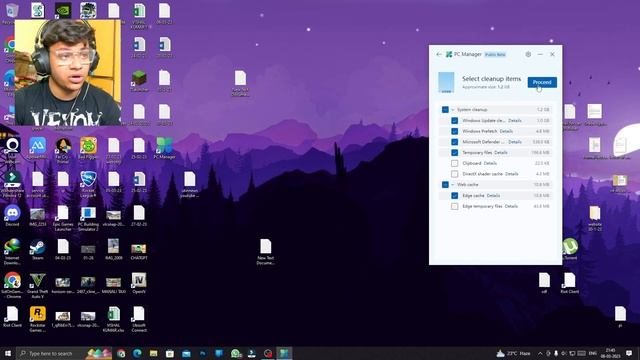Viewport: 640px width, 360px height.
Task: Toggle the System cleanup group checkbox
Action: (x=445, y=109)
